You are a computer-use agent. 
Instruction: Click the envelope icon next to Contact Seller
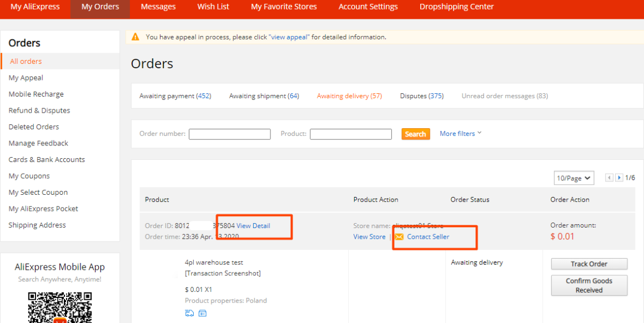pyautogui.click(x=400, y=236)
